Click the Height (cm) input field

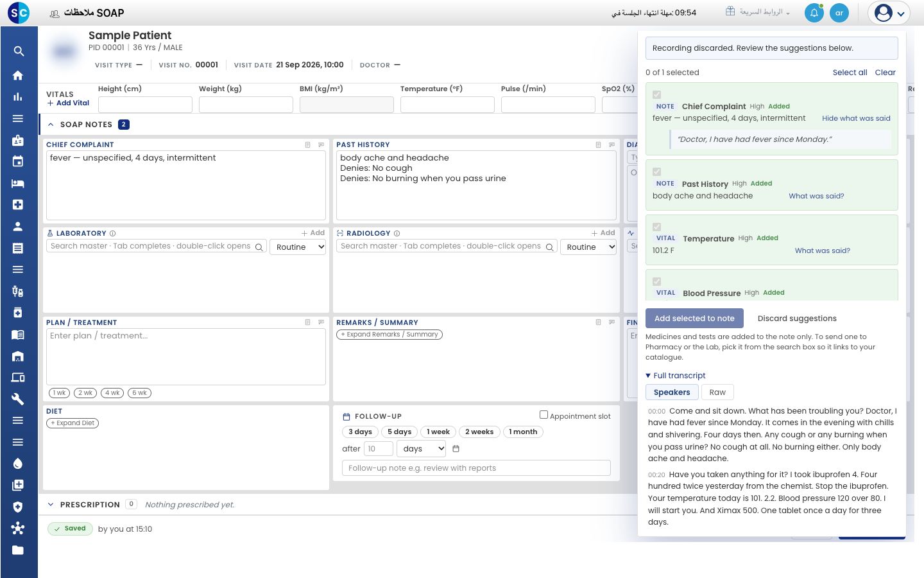click(145, 105)
